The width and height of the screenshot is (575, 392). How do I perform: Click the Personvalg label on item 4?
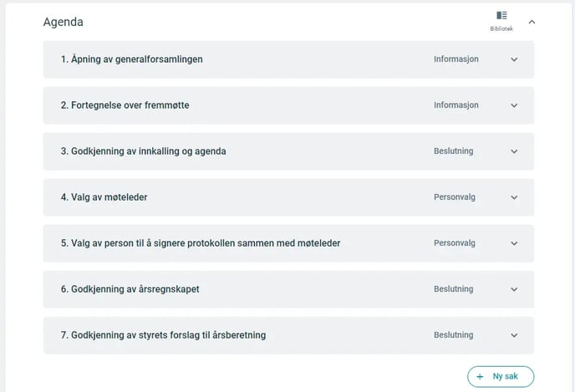click(455, 197)
